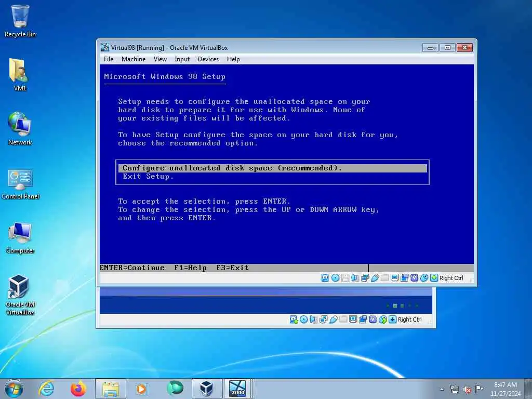The height and width of the screenshot is (399, 532).
Task: Select the Recycle Bin desktop icon
Action: [x=20, y=21]
